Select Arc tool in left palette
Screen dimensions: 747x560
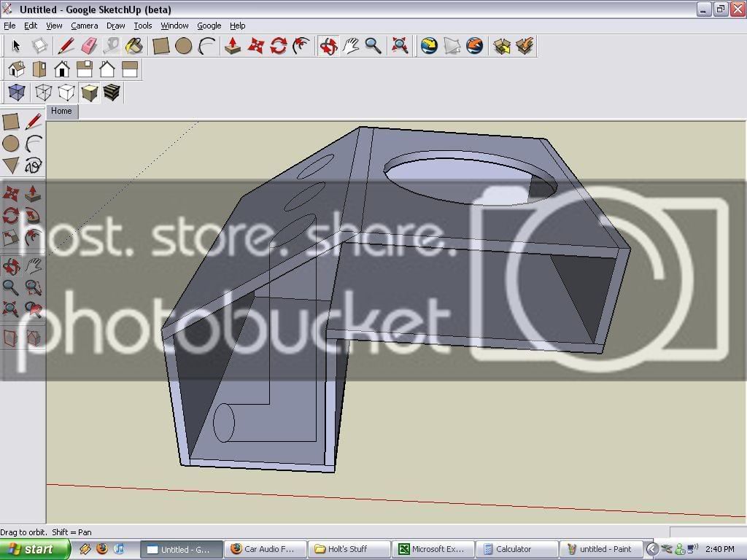[34, 144]
